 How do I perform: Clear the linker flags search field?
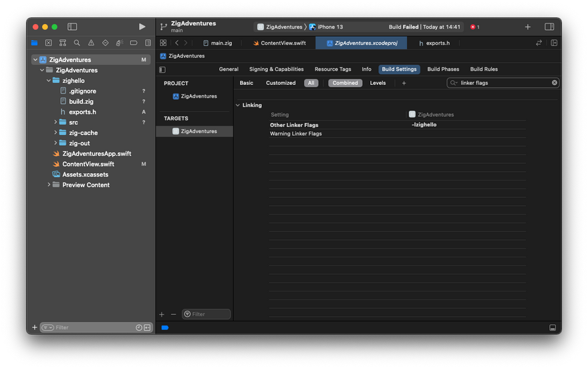[x=554, y=83]
